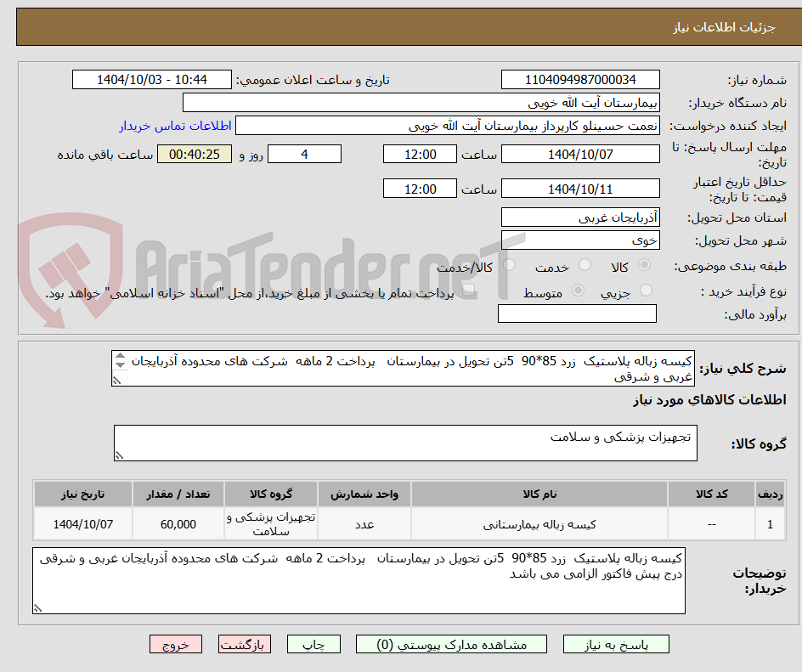Click response deadline date 1404/10/07 field
Image resolution: width=802 pixels, height=672 pixels.
click(x=580, y=154)
